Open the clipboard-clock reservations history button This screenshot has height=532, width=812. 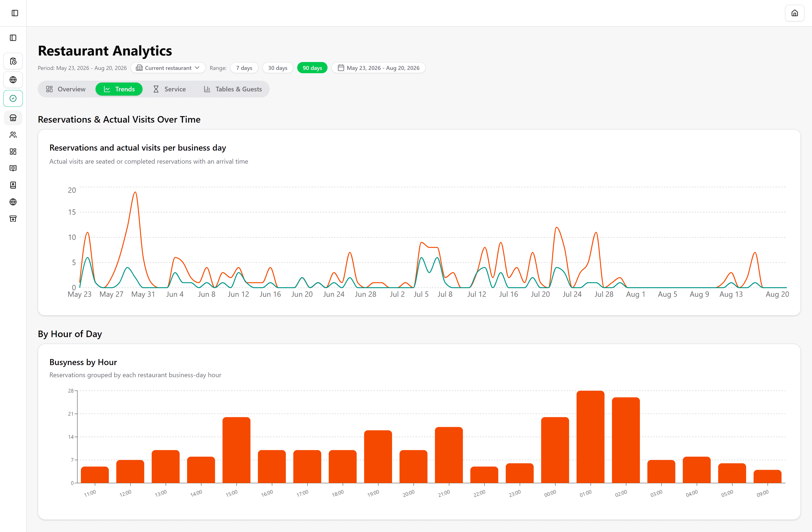[x=13, y=61]
